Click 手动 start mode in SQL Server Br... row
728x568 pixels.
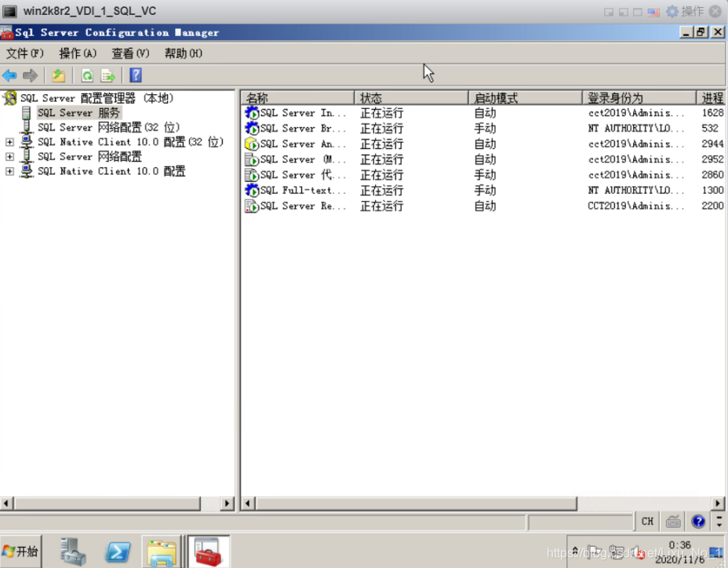click(x=485, y=128)
